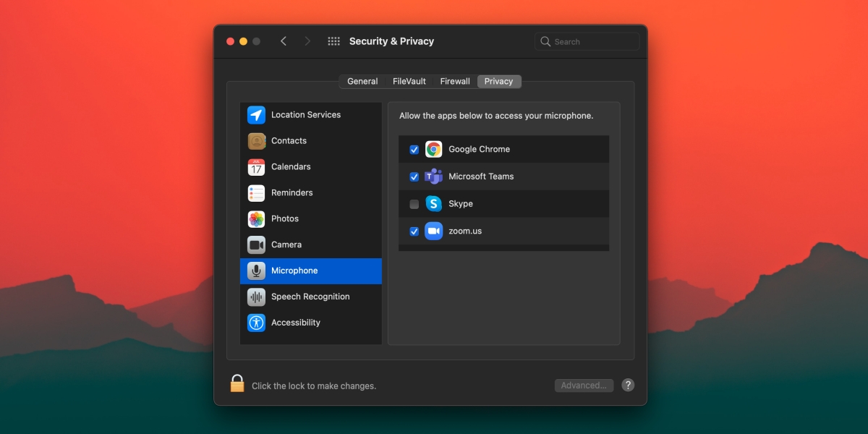Click the Advanced... button
The width and height of the screenshot is (868, 434).
pyautogui.click(x=584, y=386)
